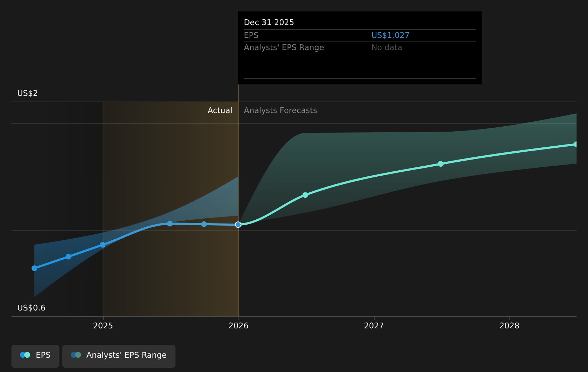Image resolution: width=588 pixels, height=372 pixels.
Task: Click the 2028 x-axis label
Action: (x=509, y=326)
